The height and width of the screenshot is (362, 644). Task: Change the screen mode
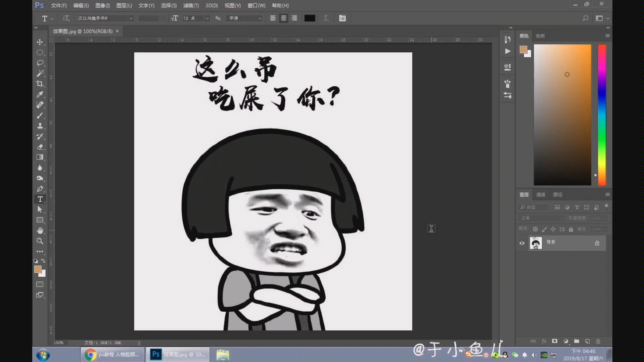pos(40,295)
